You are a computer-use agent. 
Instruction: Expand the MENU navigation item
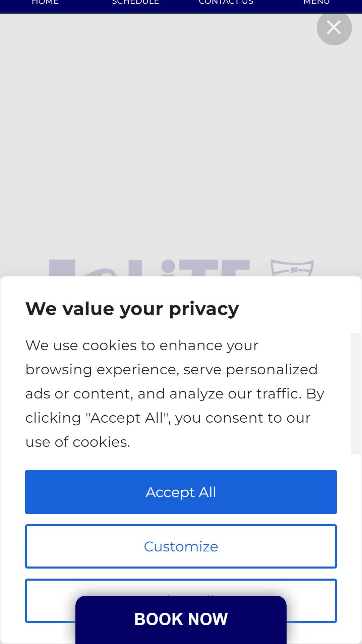317,3
